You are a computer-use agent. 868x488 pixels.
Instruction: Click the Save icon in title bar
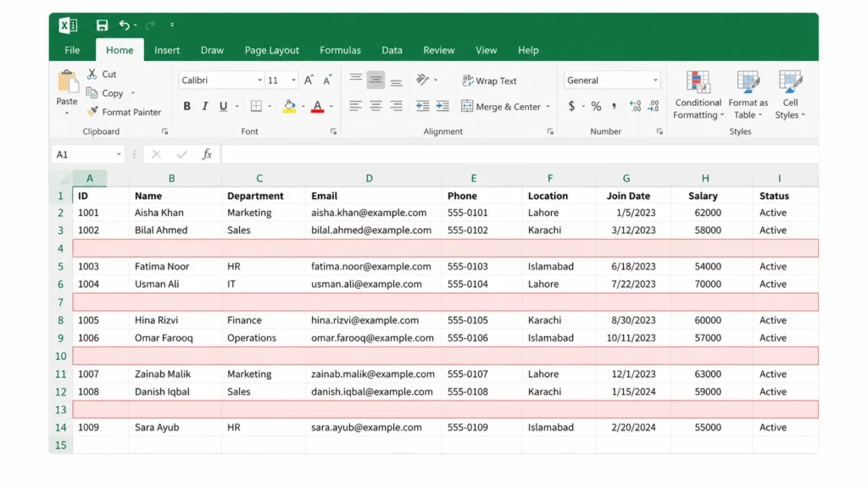click(102, 25)
